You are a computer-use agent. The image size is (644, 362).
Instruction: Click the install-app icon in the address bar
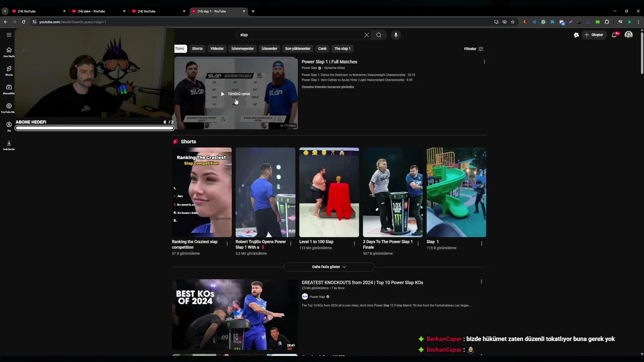[x=496, y=22]
